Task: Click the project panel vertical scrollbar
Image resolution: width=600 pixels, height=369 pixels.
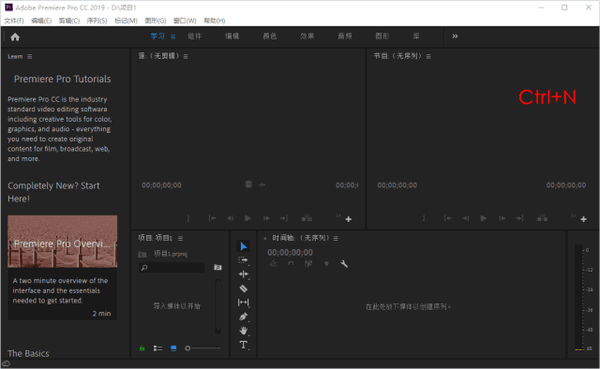Action: coord(218,306)
